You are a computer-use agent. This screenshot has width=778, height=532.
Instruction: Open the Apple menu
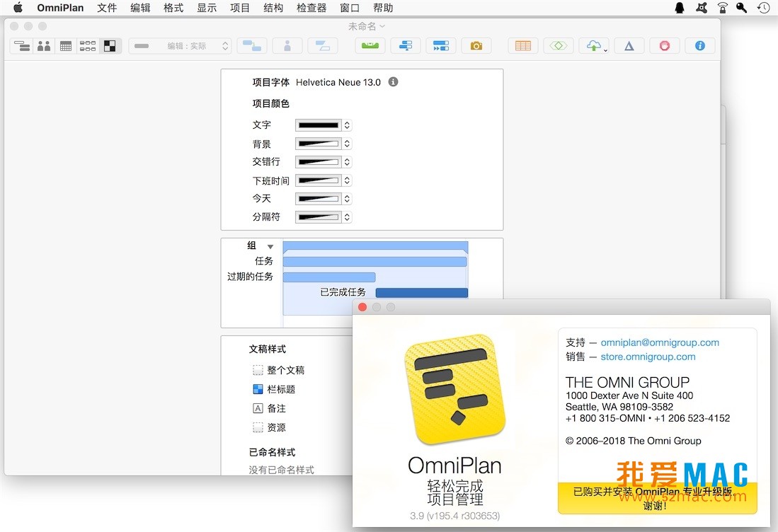(x=18, y=8)
